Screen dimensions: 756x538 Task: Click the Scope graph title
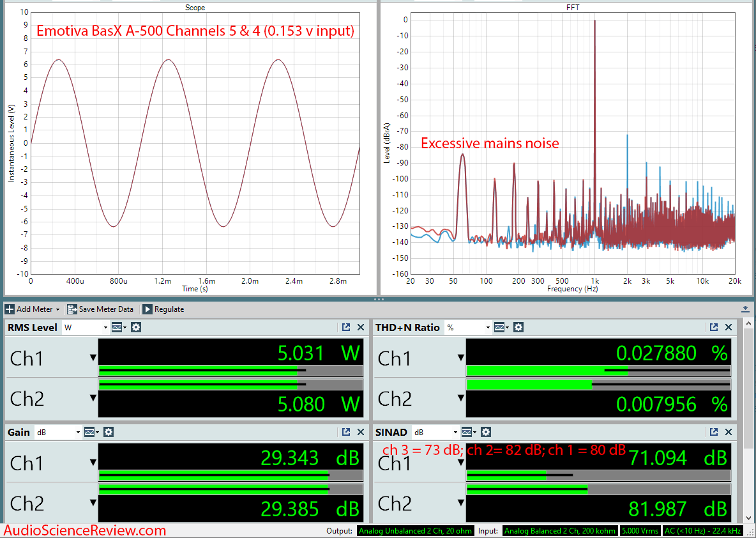(195, 8)
